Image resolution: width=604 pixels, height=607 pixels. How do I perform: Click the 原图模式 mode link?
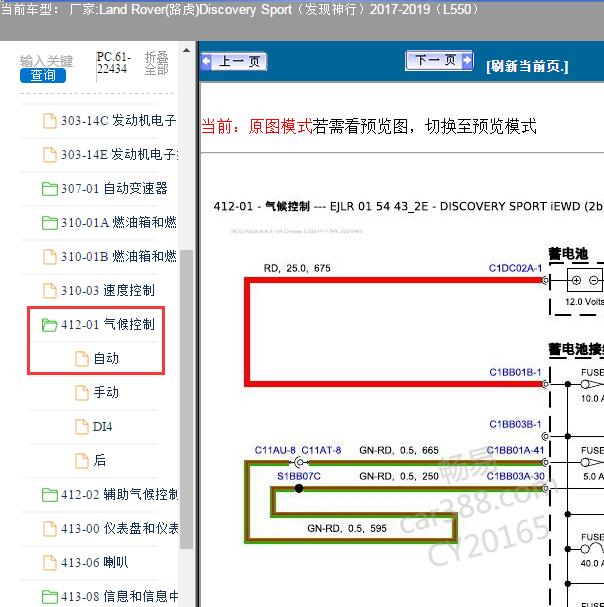pos(280,126)
